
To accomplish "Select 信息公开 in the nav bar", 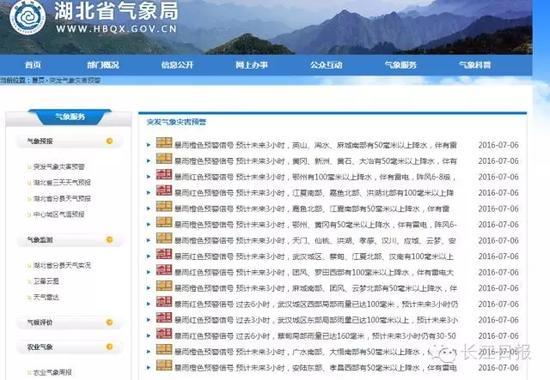I will pos(177,65).
